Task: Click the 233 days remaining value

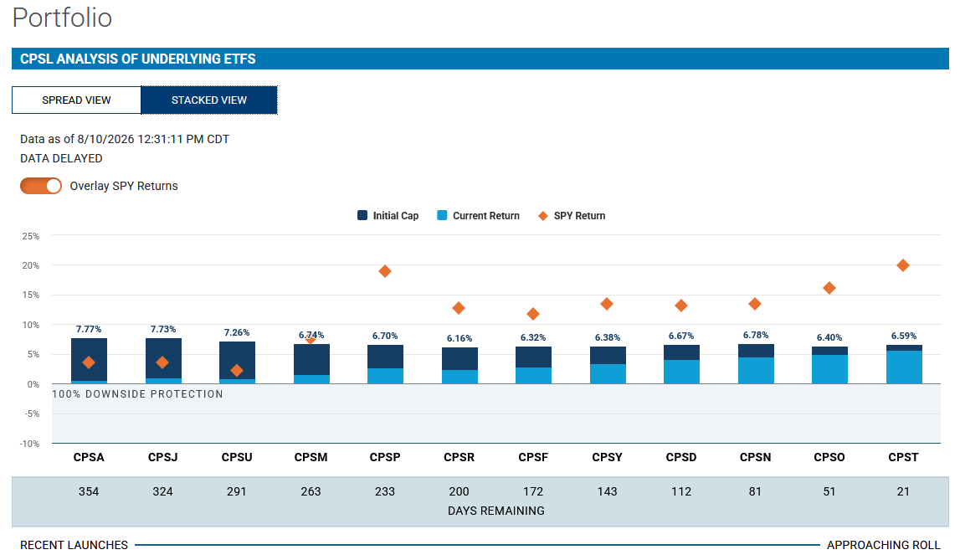Action: (385, 491)
